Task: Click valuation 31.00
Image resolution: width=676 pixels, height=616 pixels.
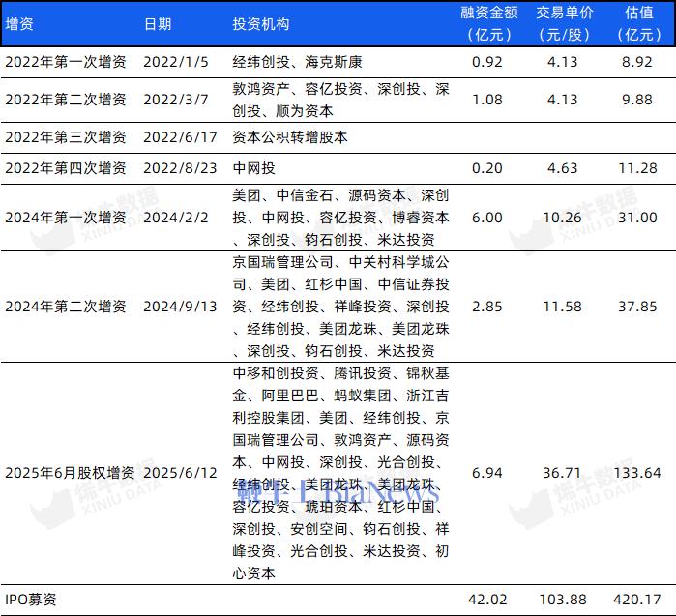Action: click(637, 218)
